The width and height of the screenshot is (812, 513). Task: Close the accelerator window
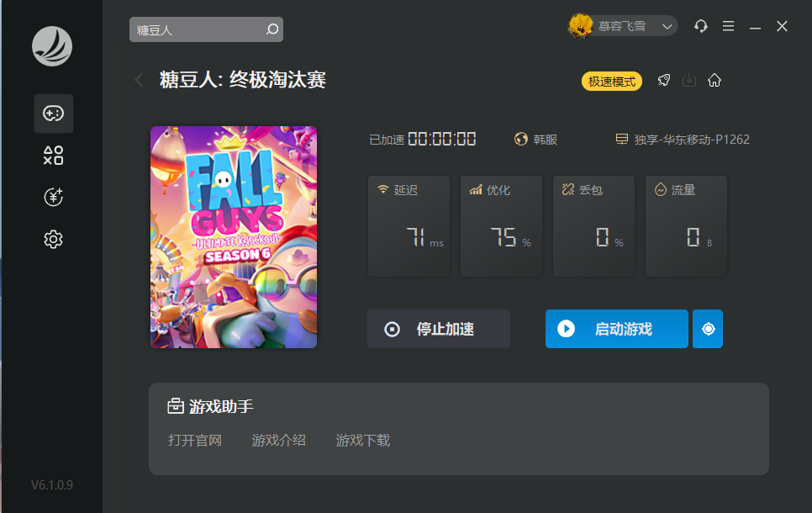coord(782,26)
